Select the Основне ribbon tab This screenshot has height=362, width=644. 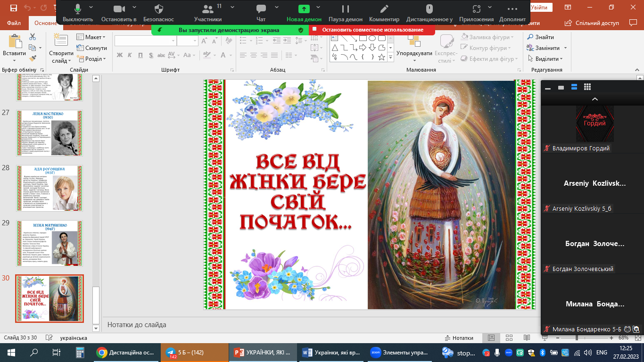pos(45,23)
